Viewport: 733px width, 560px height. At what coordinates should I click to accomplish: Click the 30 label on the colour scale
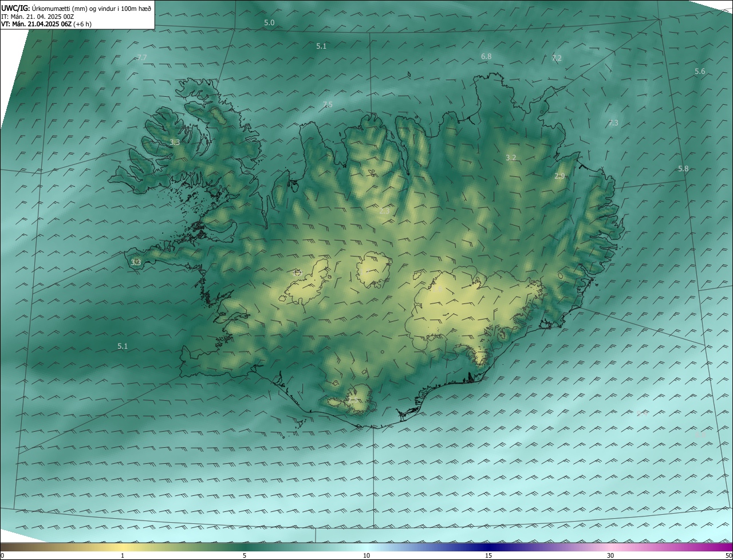pos(610,555)
